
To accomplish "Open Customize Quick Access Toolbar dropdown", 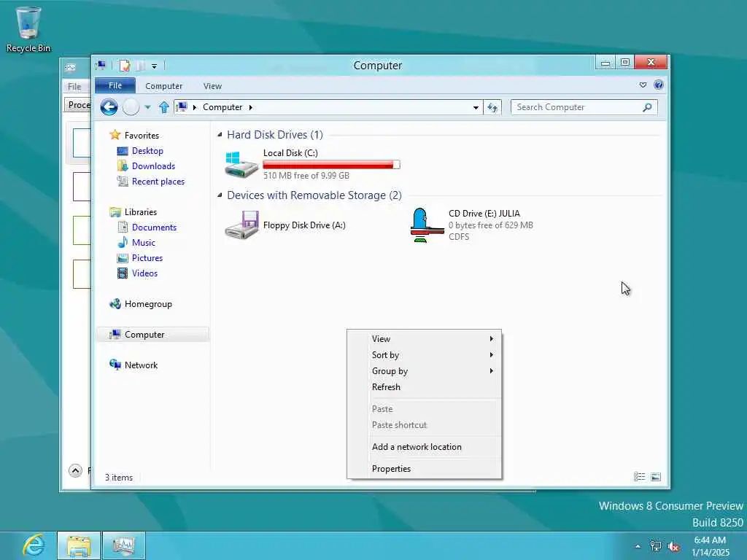I will coord(155,66).
